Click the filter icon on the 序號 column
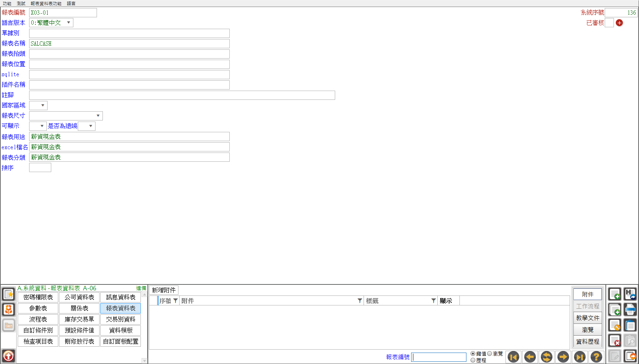The height and width of the screenshot is (364, 639). (x=176, y=301)
